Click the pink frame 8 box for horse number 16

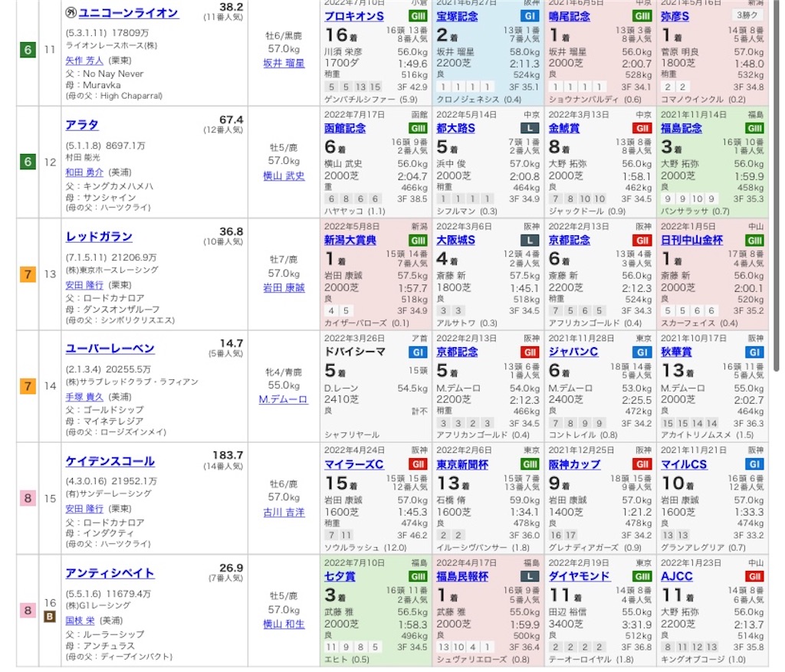tap(28, 611)
